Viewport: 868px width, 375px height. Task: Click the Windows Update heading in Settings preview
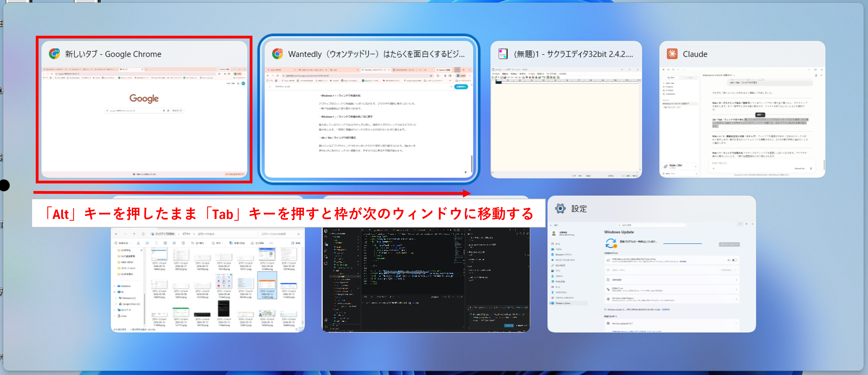point(619,232)
